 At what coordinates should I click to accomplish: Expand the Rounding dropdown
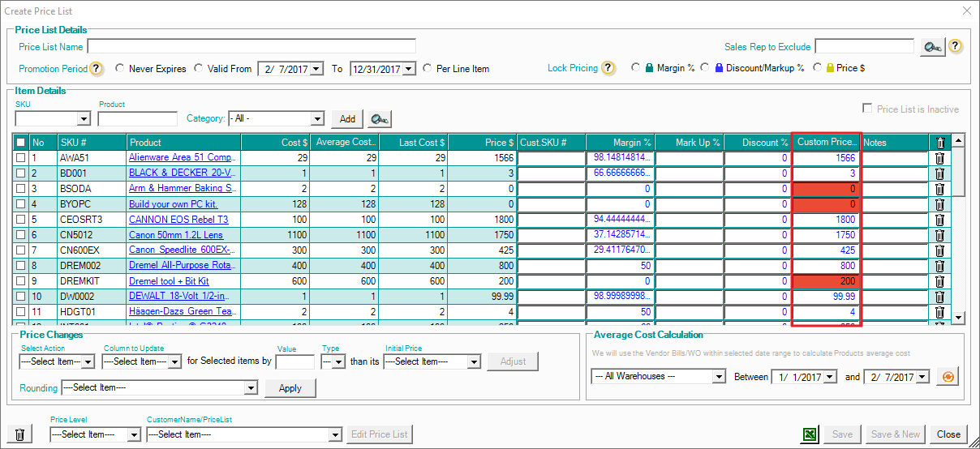[251, 388]
